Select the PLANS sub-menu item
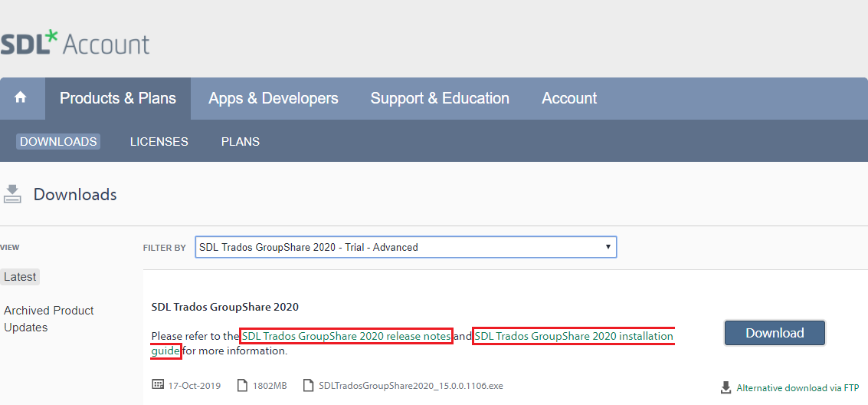Screen dimensions: 868x405 pos(241,141)
